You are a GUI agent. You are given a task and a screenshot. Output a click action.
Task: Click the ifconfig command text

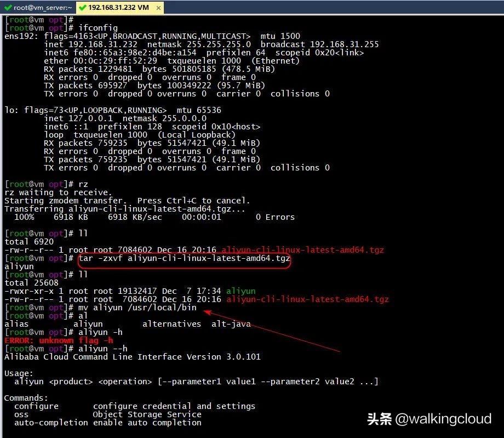98,28
